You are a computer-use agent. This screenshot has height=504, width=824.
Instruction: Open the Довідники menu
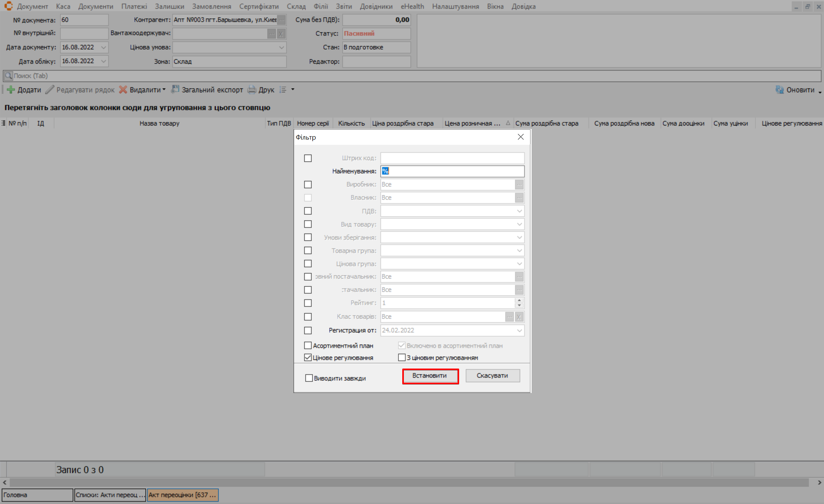point(376,6)
